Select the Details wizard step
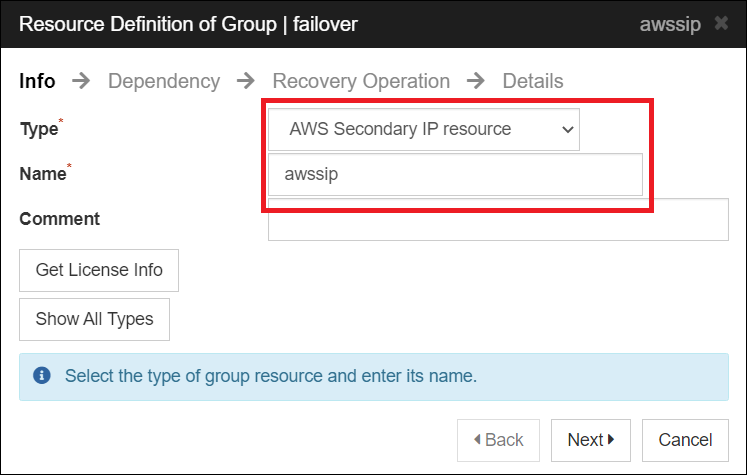This screenshot has width=747, height=475. pos(533,81)
